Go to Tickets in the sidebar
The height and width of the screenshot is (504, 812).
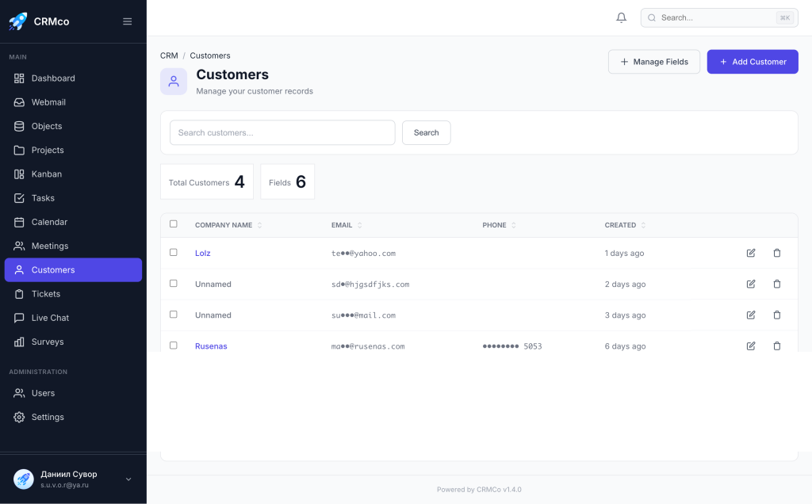coord(45,293)
